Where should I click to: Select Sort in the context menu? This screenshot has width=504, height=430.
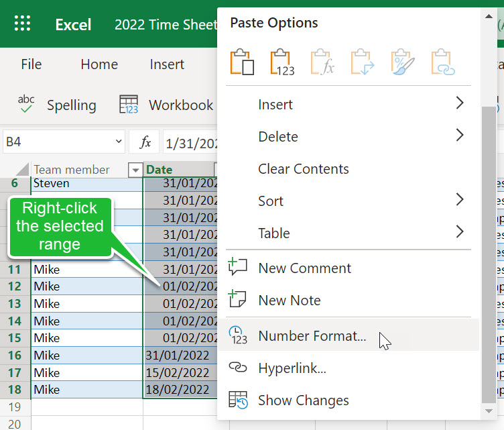point(349,201)
